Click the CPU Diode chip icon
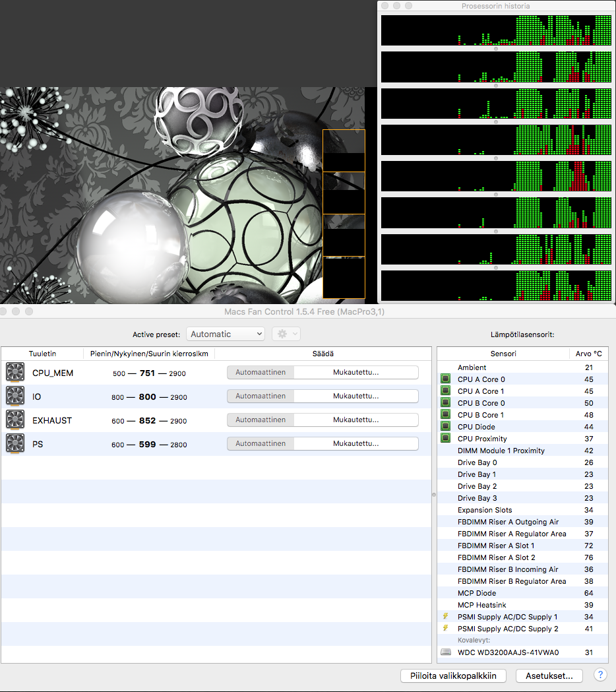The width and height of the screenshot is (616, 692). 446,427
